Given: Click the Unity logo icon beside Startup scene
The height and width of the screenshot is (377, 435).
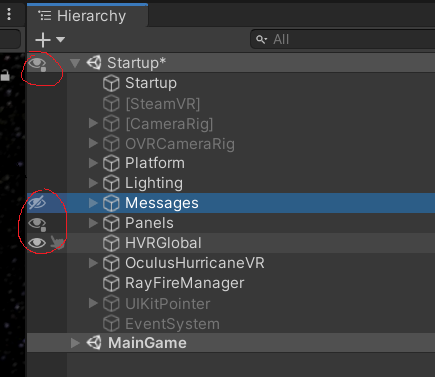Looking at the screenshot, I should click(94, 63).
